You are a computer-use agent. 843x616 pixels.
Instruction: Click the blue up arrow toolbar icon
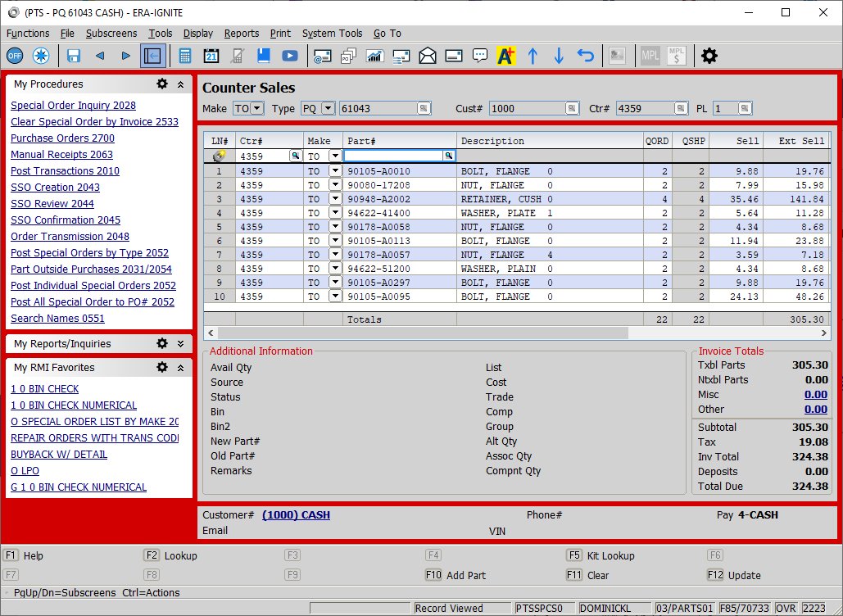click(533, 56)
